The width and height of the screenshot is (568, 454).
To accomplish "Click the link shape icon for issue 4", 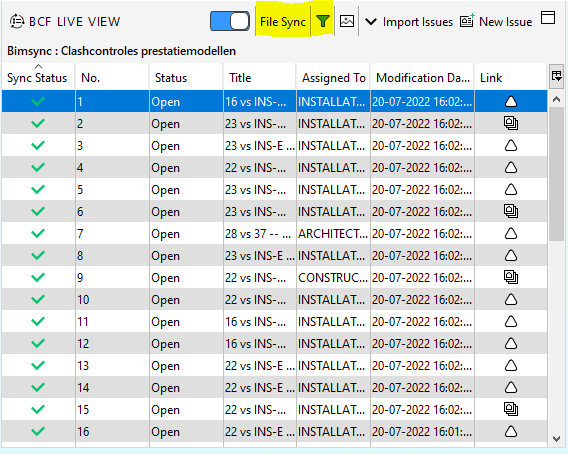I will (511, 168).
